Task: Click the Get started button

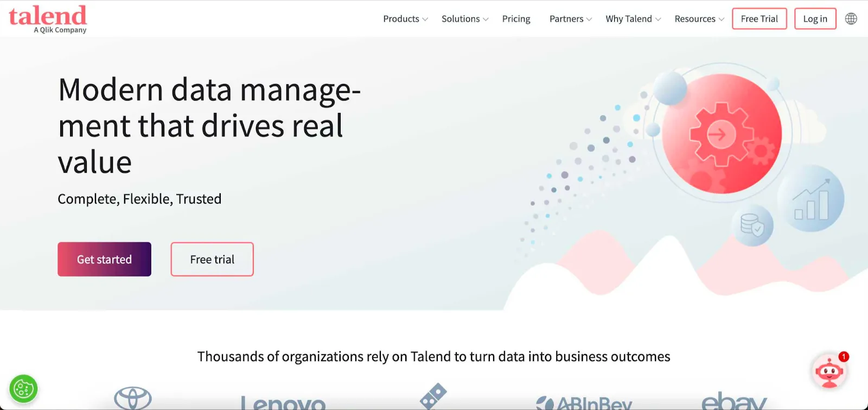Action: click(104, 259)
